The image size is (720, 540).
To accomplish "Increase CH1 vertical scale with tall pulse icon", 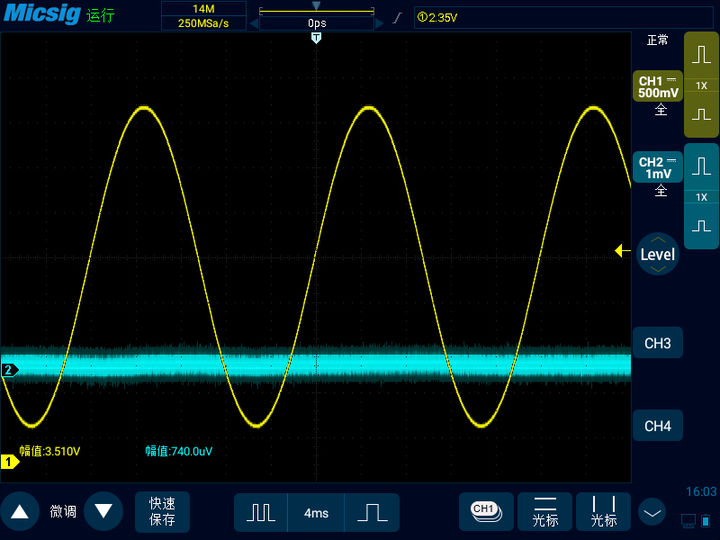I will [x=701, y=55].
